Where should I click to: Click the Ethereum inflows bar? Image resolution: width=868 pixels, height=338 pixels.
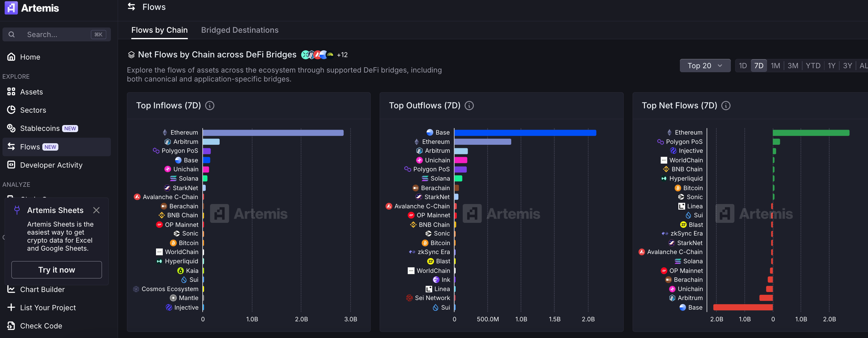point(273,133)
